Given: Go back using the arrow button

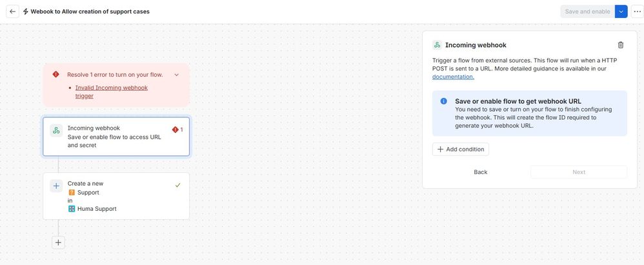Looking at the screenshot, I should click(x=12, y=12).
